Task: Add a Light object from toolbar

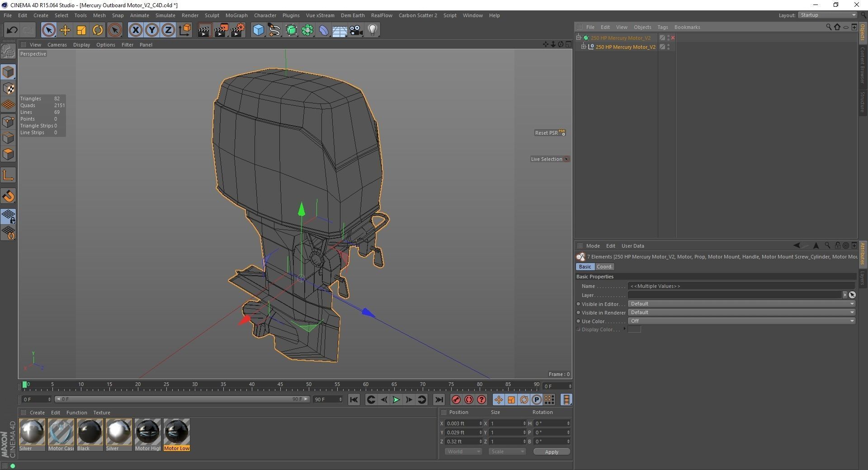Action: pos(373,30)
